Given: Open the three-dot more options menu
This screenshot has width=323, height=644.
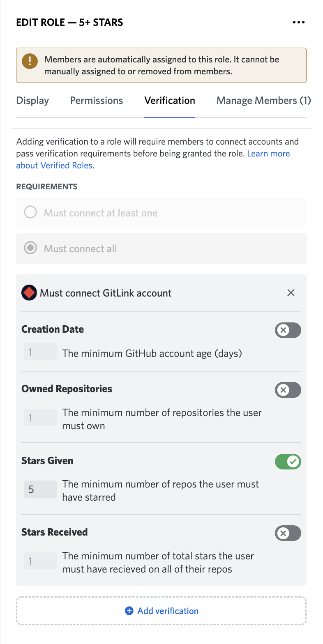Looking at the screenshot, I should click(x=299, y=22).
